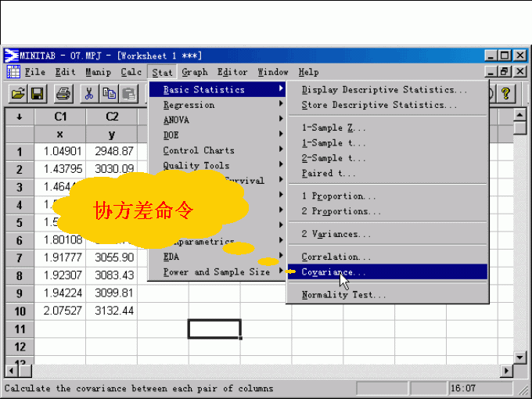
Task: Click the Open file toolbar icon
Action: pyautogui.click(x=17, y=94)
